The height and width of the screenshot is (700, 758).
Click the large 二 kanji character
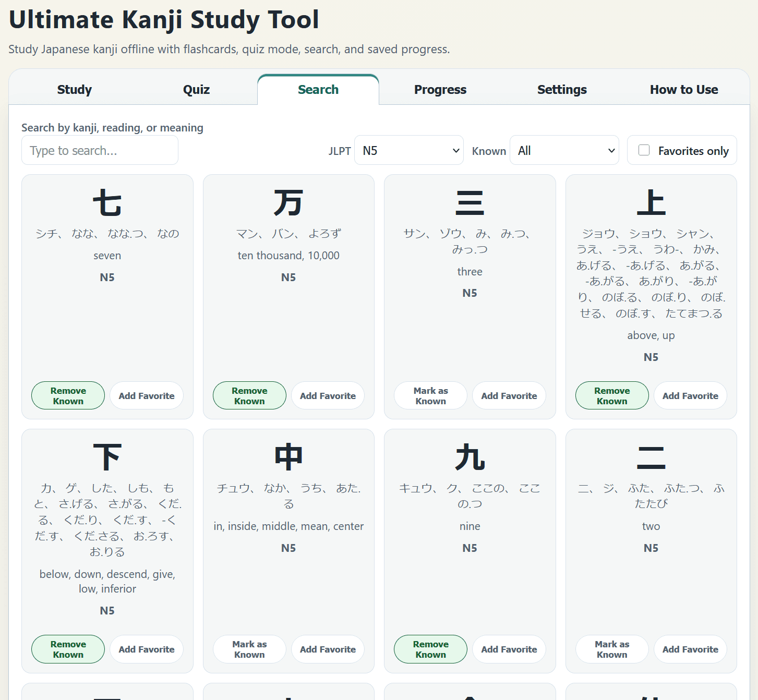pos(651,457)
